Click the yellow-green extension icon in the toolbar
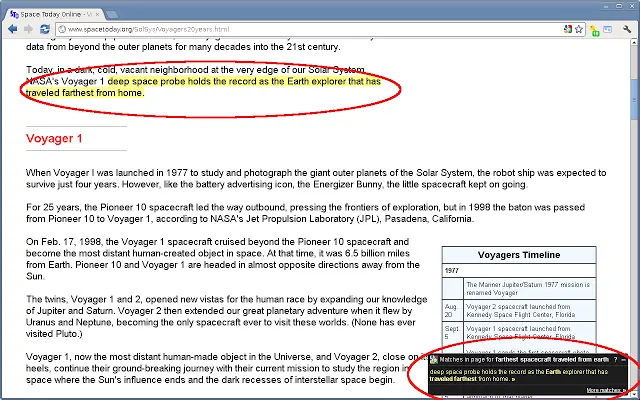 click(x=595, y=30)
